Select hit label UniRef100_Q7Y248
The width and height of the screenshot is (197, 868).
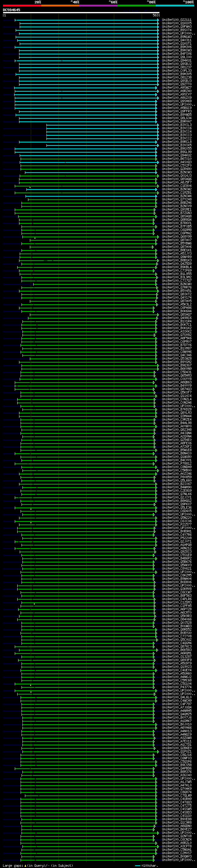[x=177, y=200]
